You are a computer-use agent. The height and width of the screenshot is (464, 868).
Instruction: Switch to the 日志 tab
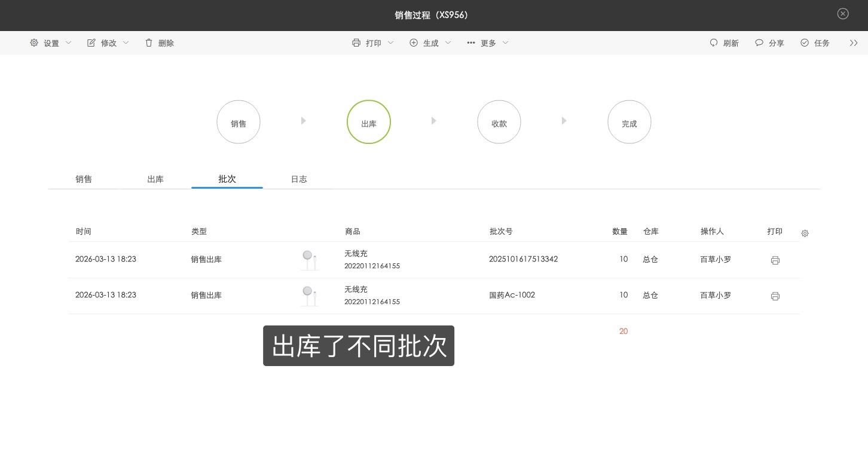[x=299, y=179]
